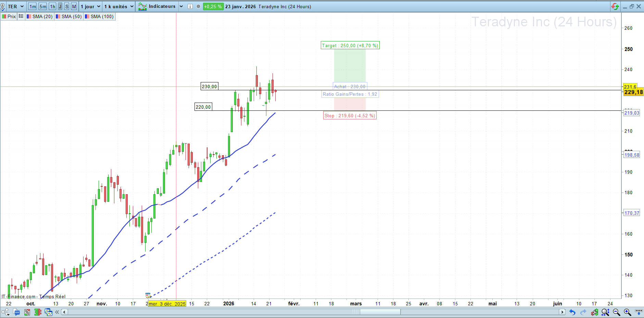Click the Indicateurs button
644x318 pixels.
pos(157,6)
